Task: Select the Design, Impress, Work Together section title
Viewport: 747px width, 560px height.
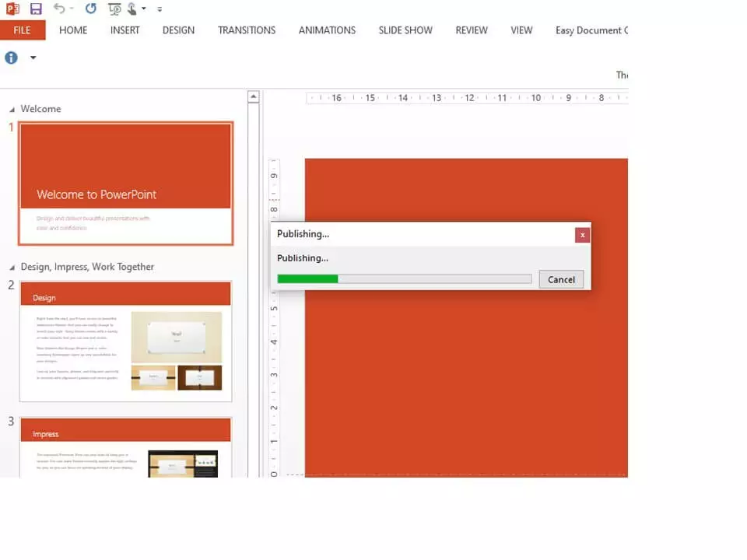Action: point(87,267)
